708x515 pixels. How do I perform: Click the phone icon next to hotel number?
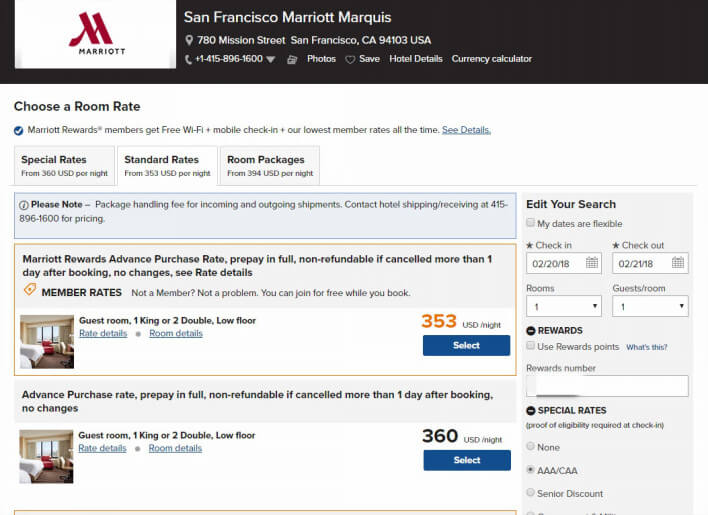pos(189,59)
